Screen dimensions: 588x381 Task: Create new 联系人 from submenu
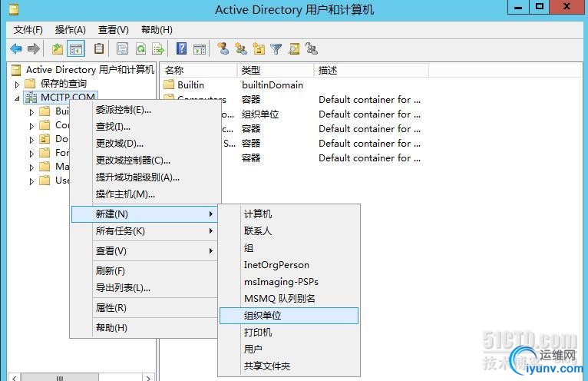pos(289,231)
